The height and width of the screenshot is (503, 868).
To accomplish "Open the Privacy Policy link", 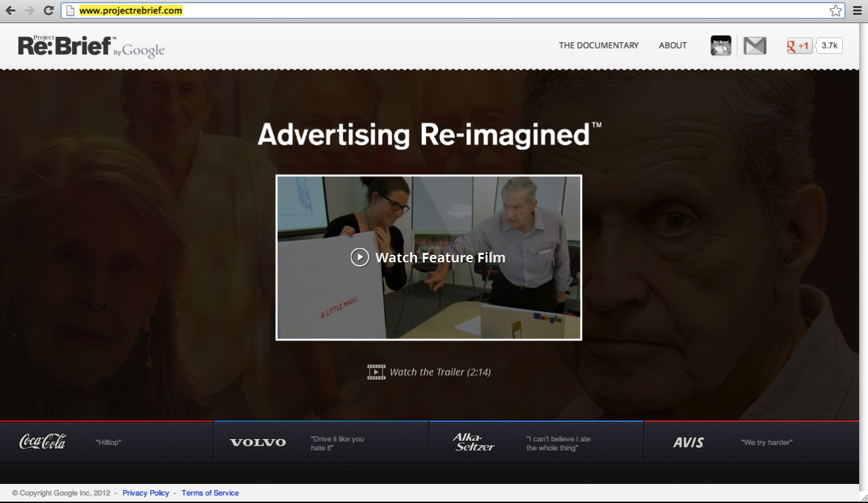I will point(146,493).
